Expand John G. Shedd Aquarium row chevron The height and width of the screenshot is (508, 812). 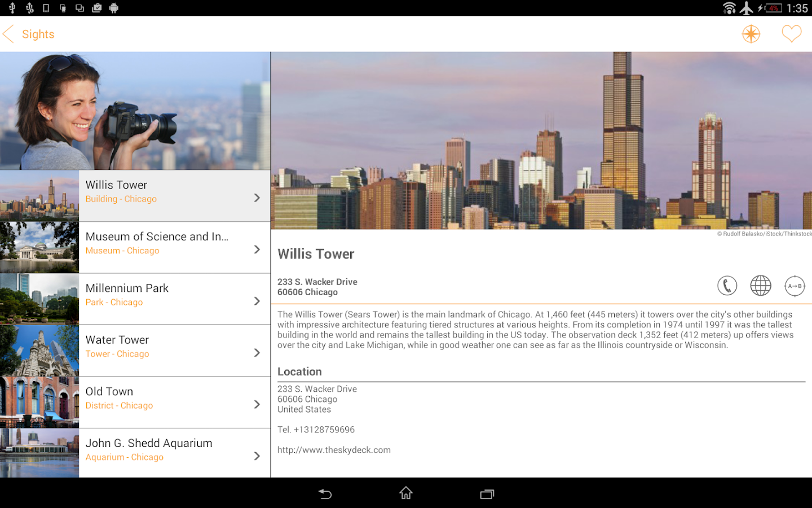(257, 456)
